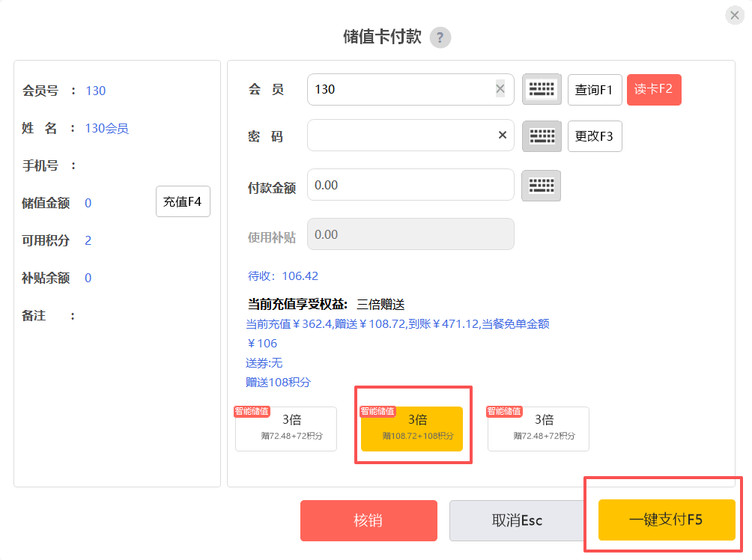Open on-screen keyboard for 付款金额 field
This screenshot has height=560, width=752.
coord(541,186)
